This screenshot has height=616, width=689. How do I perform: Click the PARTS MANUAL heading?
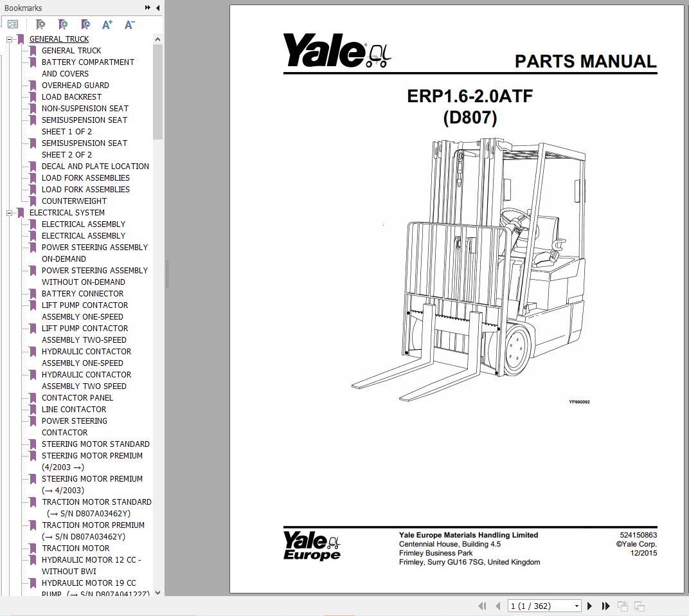click(586, 61)
